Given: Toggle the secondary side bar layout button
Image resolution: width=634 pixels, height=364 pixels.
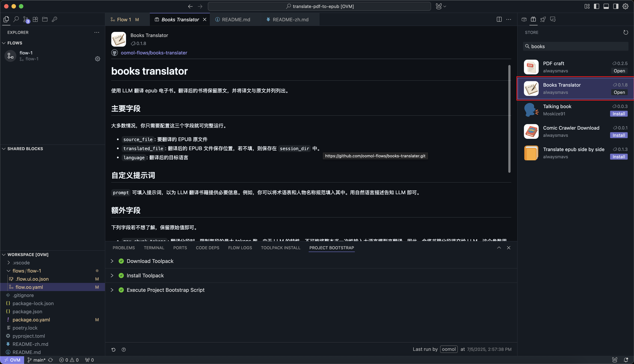Looking at the screenshot, I should (615, 6).
